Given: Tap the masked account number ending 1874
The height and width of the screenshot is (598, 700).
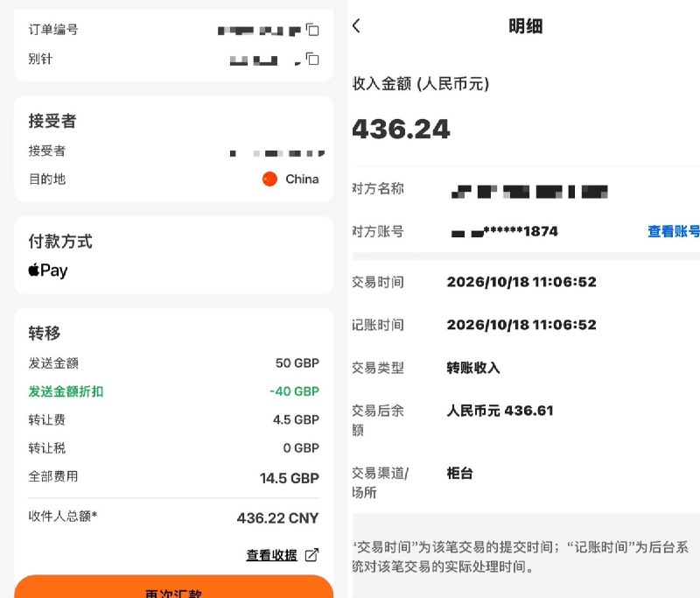Looking at the screenshot, I should pyautogui.click(x=505, y=231).
